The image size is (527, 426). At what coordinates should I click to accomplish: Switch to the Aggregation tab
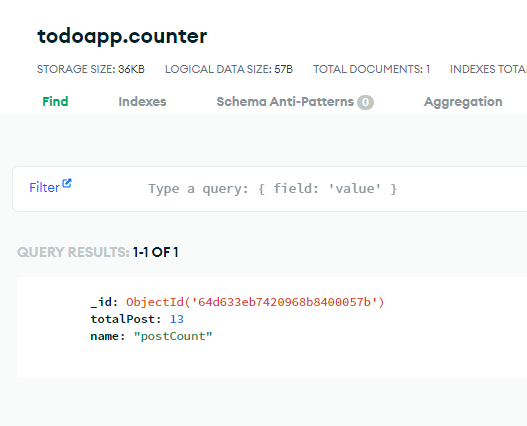(463, 102)
